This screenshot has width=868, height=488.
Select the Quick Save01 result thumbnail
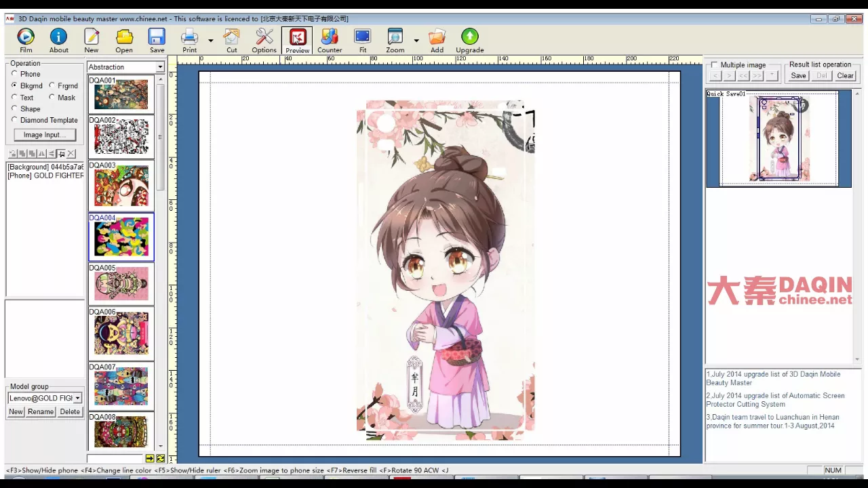pyautogui.click(x=778, y=138)
